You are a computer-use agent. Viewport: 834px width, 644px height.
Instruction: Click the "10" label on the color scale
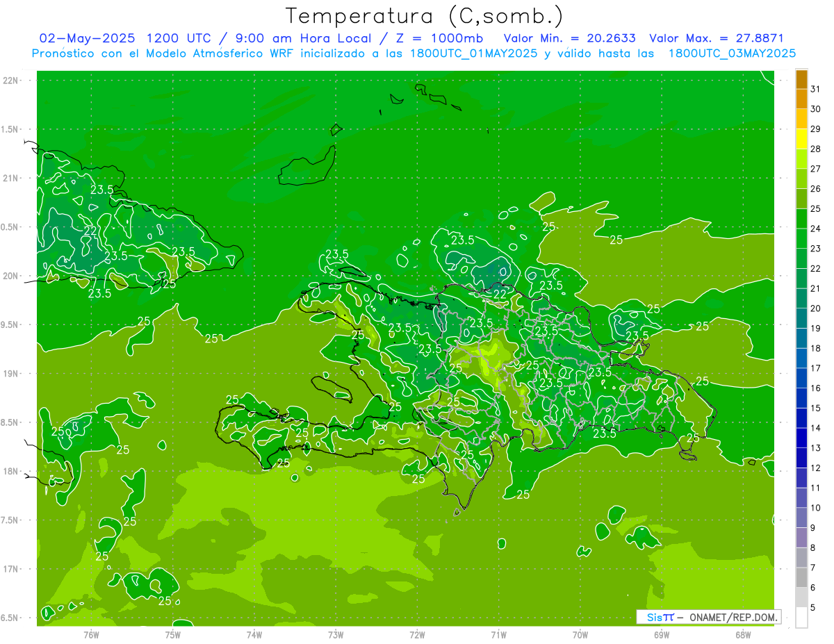point(816,508)
